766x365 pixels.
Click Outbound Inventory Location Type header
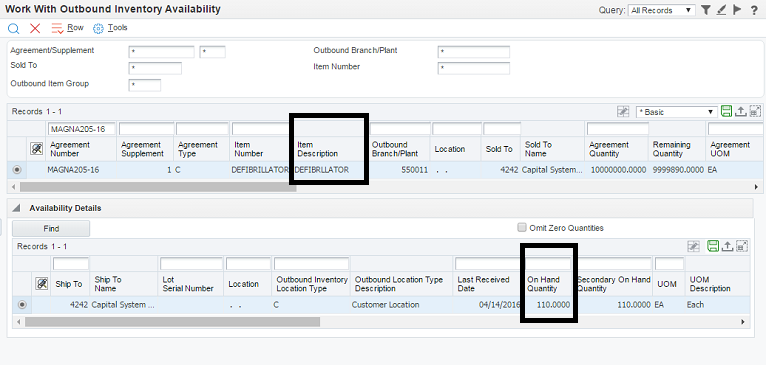pyautogui.click(x=312, y=284)
